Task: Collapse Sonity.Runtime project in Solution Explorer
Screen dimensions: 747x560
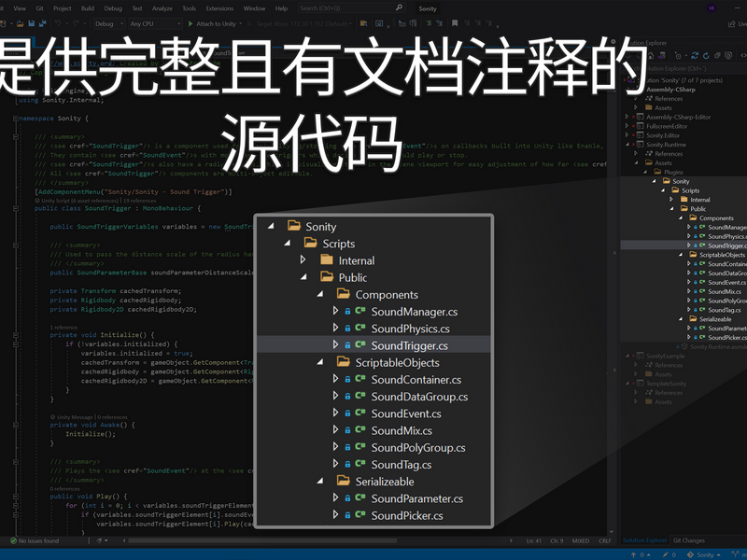Action: tap(627, 145)
